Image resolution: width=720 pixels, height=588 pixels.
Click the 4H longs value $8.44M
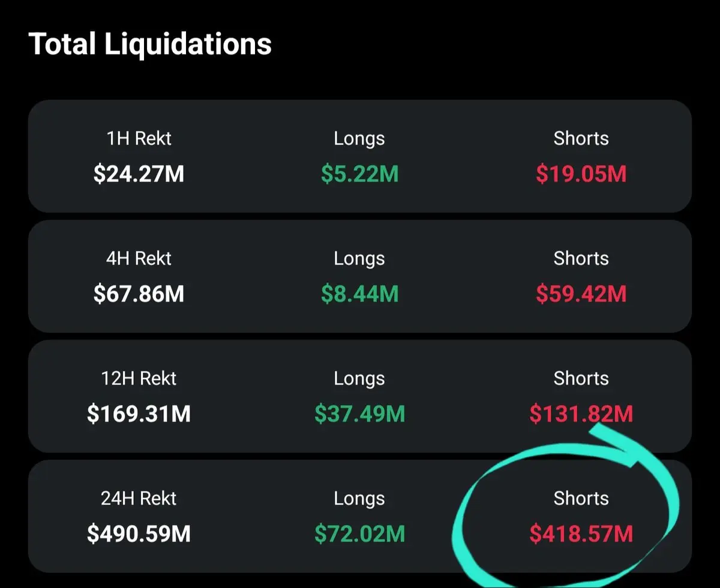(359, 294)
